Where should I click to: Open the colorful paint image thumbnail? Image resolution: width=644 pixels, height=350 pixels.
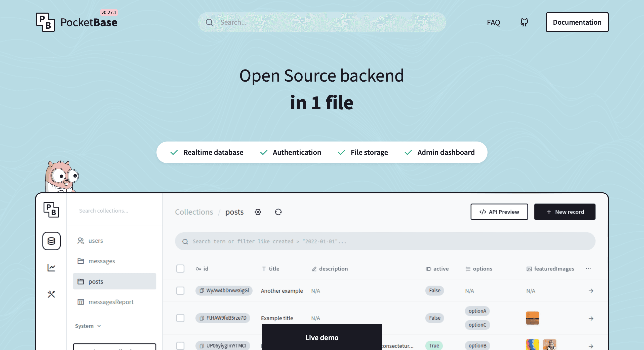point(533,344)
